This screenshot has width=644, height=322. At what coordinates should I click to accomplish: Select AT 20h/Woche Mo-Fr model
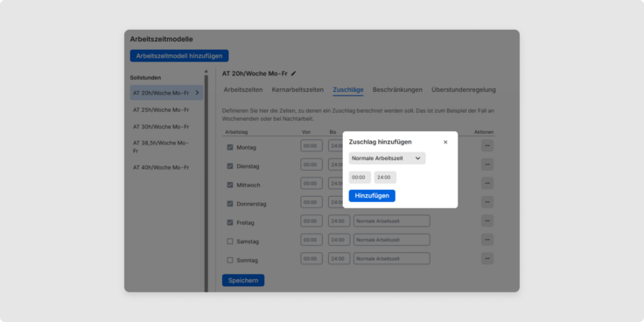pyautogui.click(x=166, y=93)
